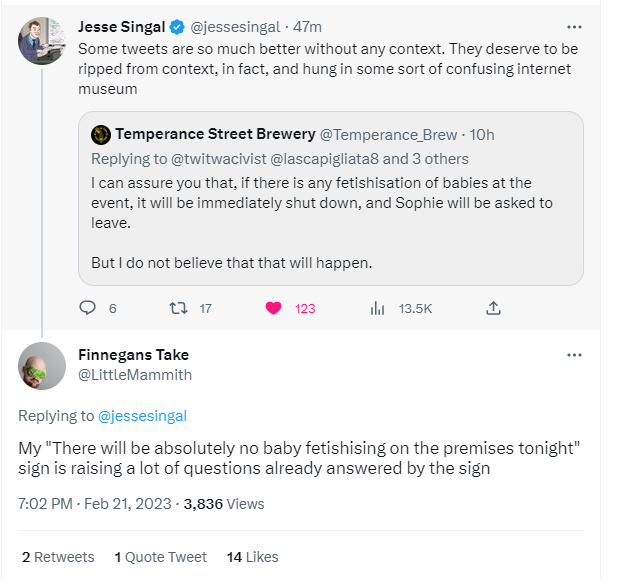The width and height of the screenshot is (617, 580).
Task: Click Jesse Singal's blue verified badge
Action: coord(177,27)
